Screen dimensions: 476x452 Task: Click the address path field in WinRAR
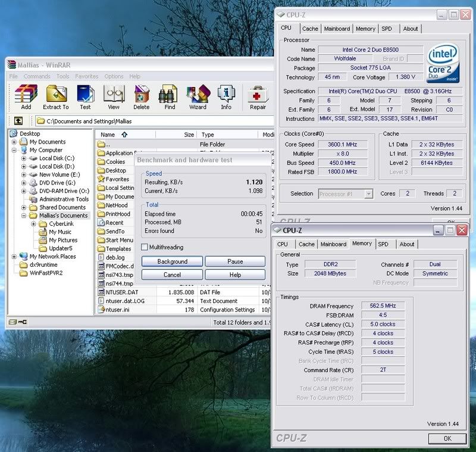[x=154, y=121]
